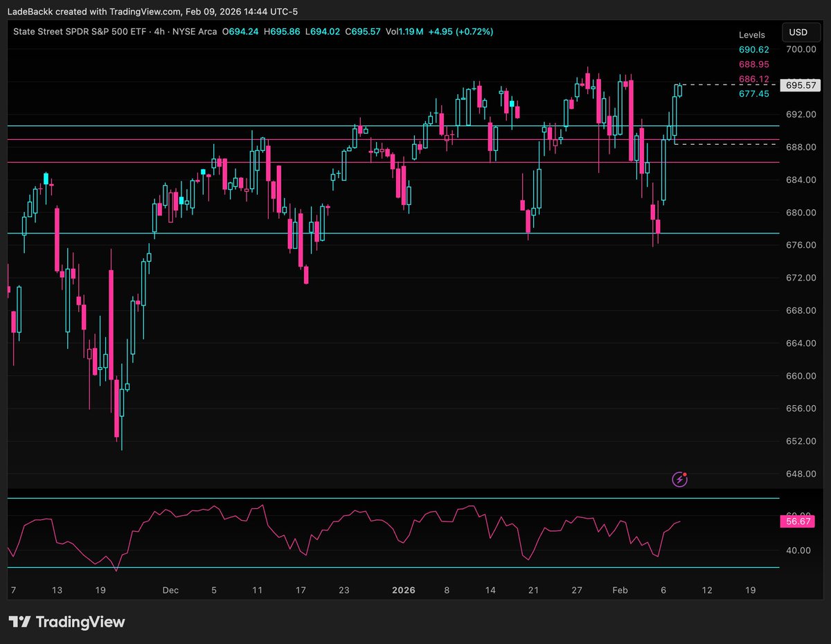Click the Feb date axis label
The image size is (831, 644).
point(620,590)
